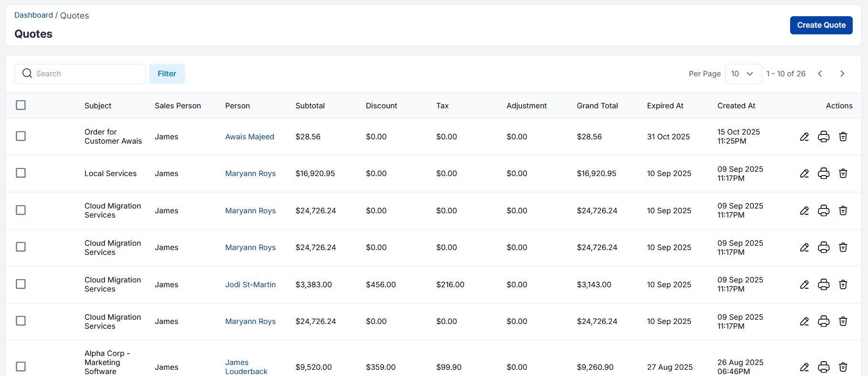
Task: Delete the Local Services quote
Action: (843, 174)
